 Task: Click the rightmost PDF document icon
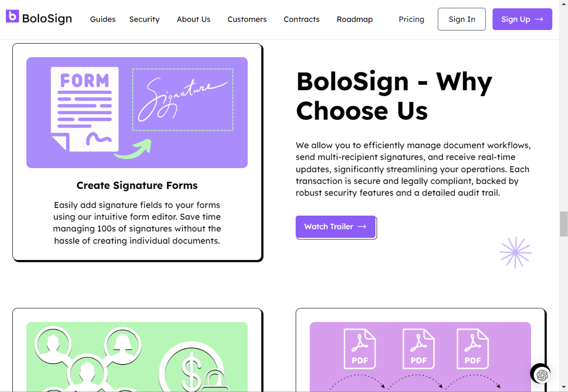[x=472, y=349]
